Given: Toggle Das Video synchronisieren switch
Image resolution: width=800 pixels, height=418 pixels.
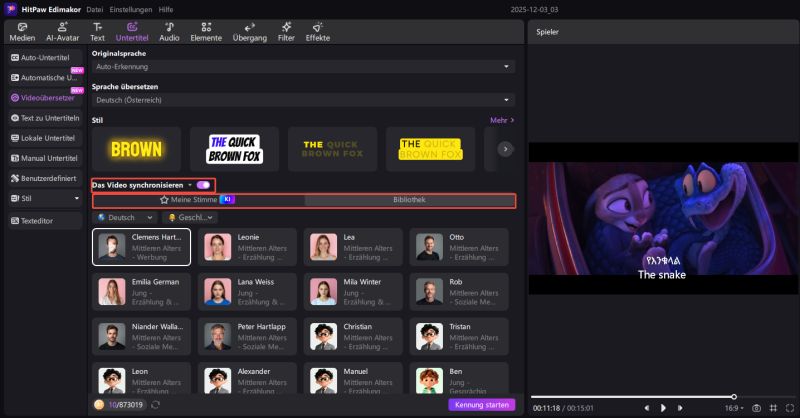Looking at the screenshot, I should tap(203, 185).
